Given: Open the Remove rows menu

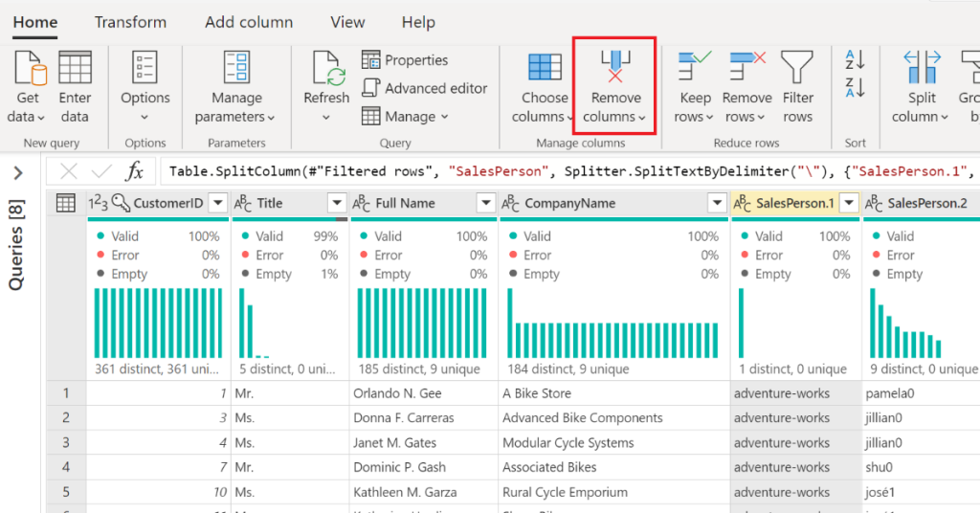Looking at the screenshot, I should 746,87.
